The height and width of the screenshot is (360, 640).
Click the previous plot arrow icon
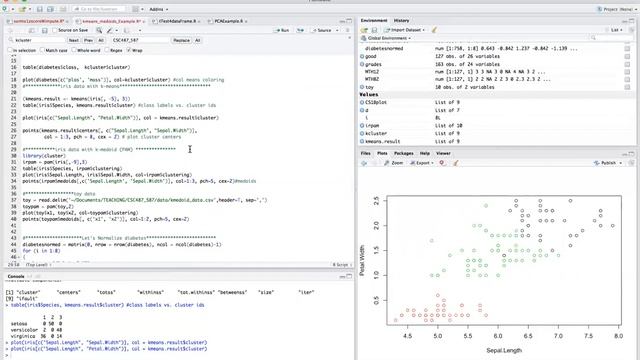pyautogui.click(x=364, y=163)
